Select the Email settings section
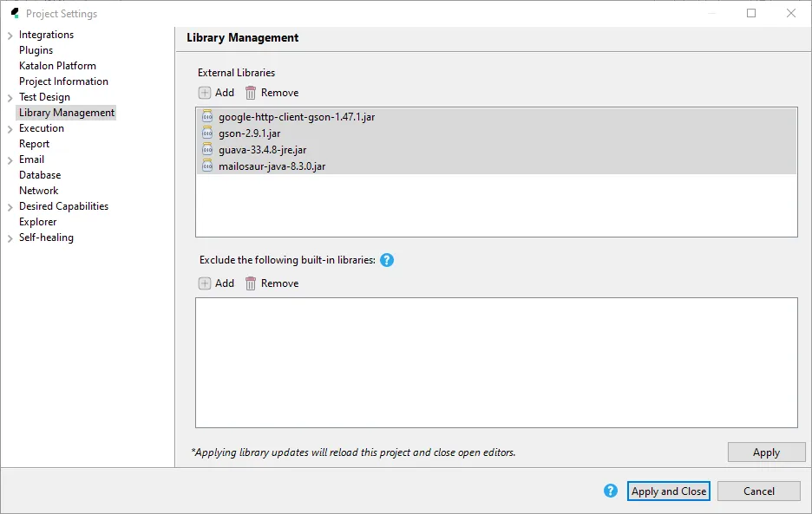This screenshot has width=812, height=514. tap(31, 159)
